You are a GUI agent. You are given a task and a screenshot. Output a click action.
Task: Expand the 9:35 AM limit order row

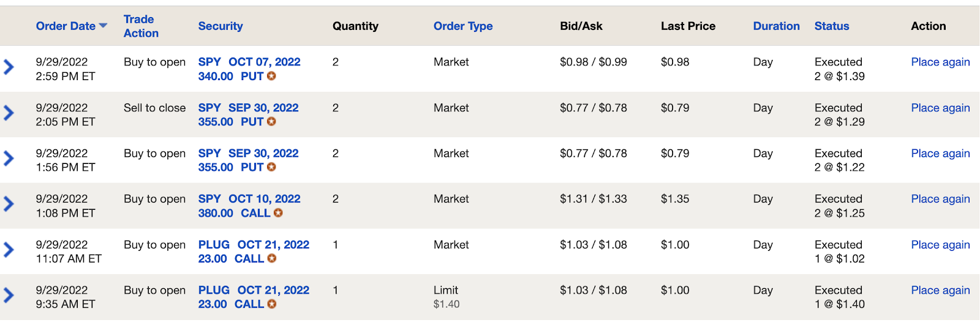pyautogui.click(x=9, y=296)
